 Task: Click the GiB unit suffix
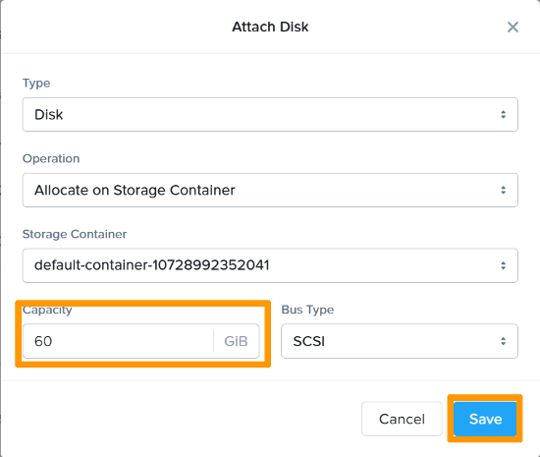click(236, 341)
